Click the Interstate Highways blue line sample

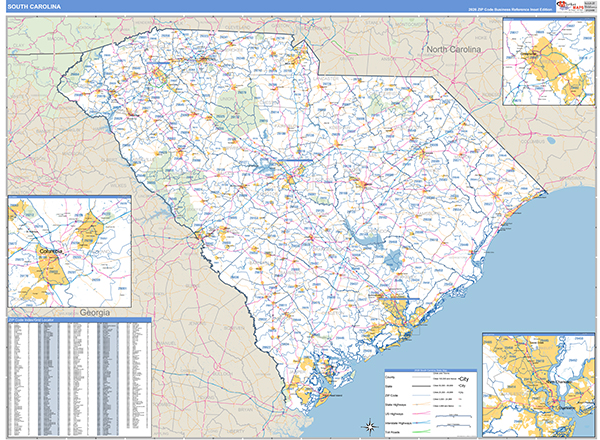[x=421, y=423]
